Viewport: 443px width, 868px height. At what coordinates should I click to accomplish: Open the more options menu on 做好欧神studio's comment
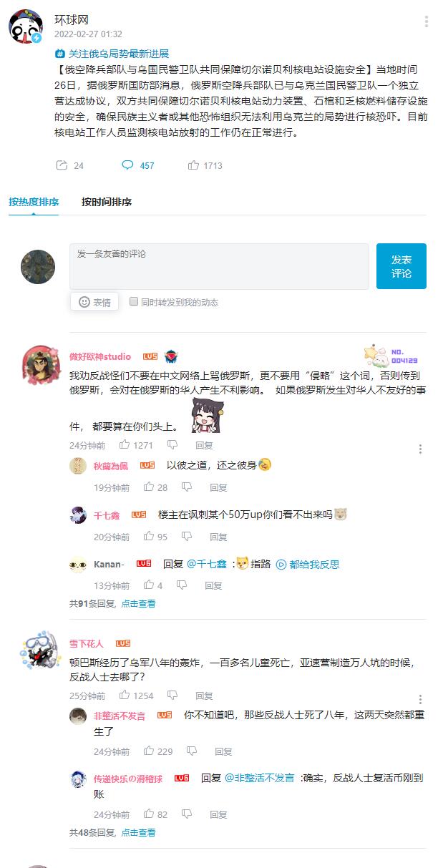[420, 449]
